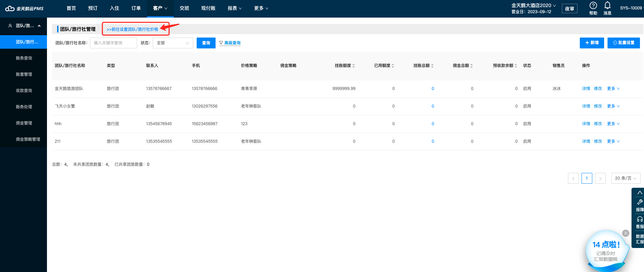Click the 批量设置 button

coord(624,43)
